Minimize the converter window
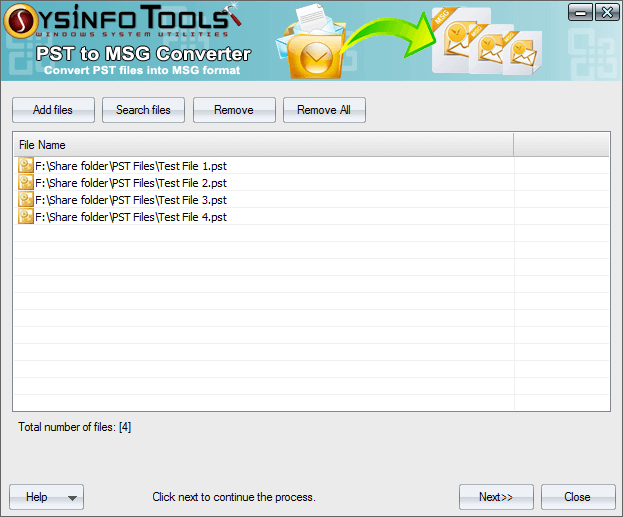Viewport: 623px width, 517px height. pos(580,12)
